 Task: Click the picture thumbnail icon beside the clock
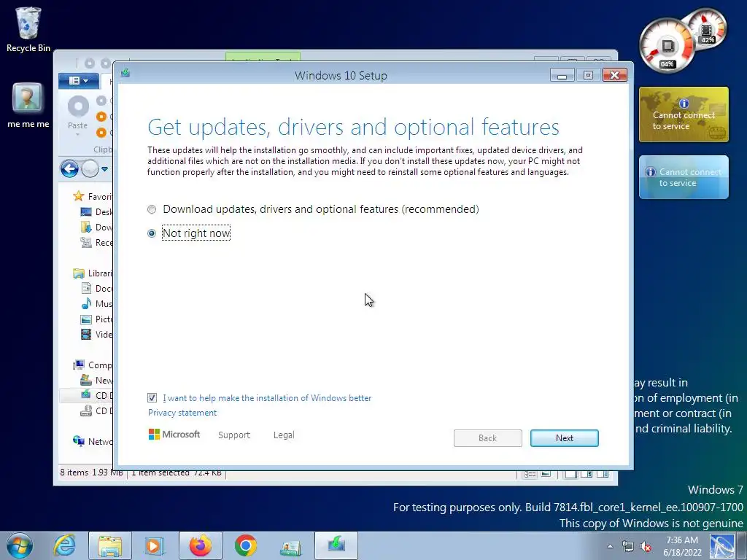click(722, 546)
